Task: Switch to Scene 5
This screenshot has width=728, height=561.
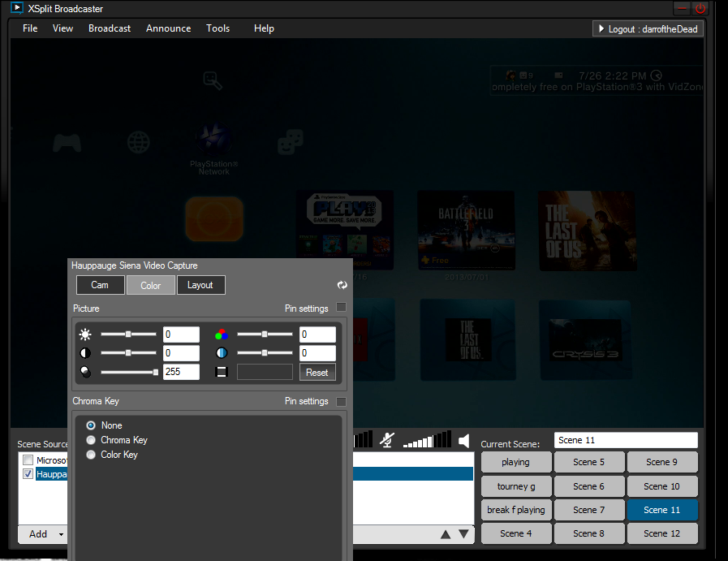Action: coord(589,462)
